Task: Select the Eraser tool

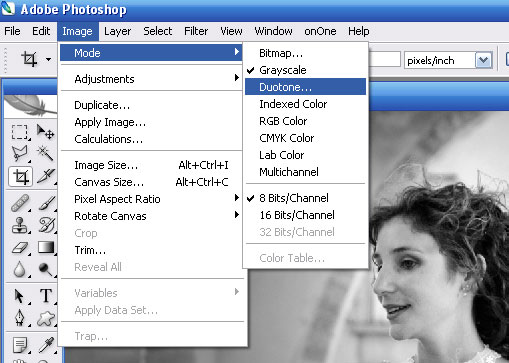Action: tap(20, 247)
